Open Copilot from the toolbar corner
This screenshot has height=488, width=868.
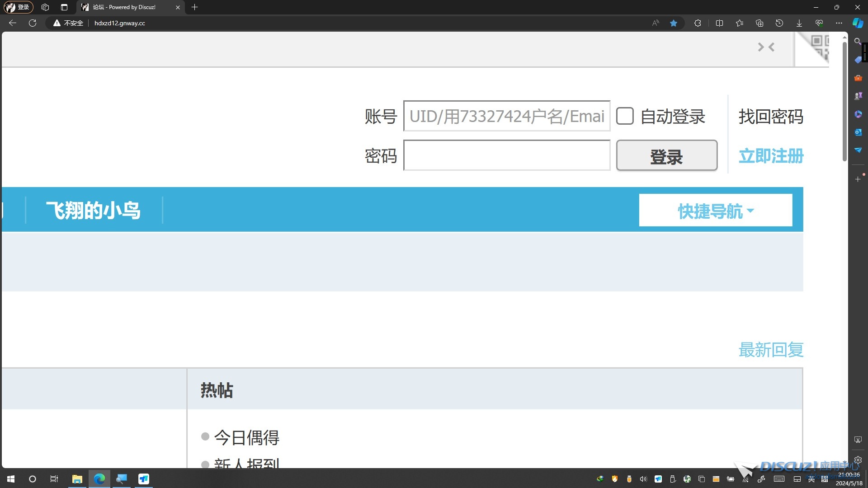pyautogui.click(x=858, y=23)
